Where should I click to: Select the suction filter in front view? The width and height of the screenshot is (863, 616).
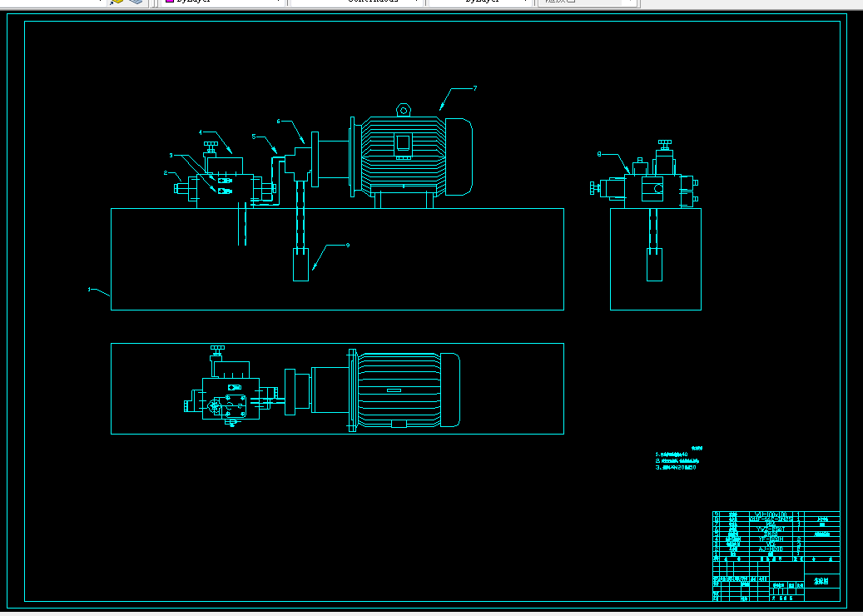click(x=300, y=264)
